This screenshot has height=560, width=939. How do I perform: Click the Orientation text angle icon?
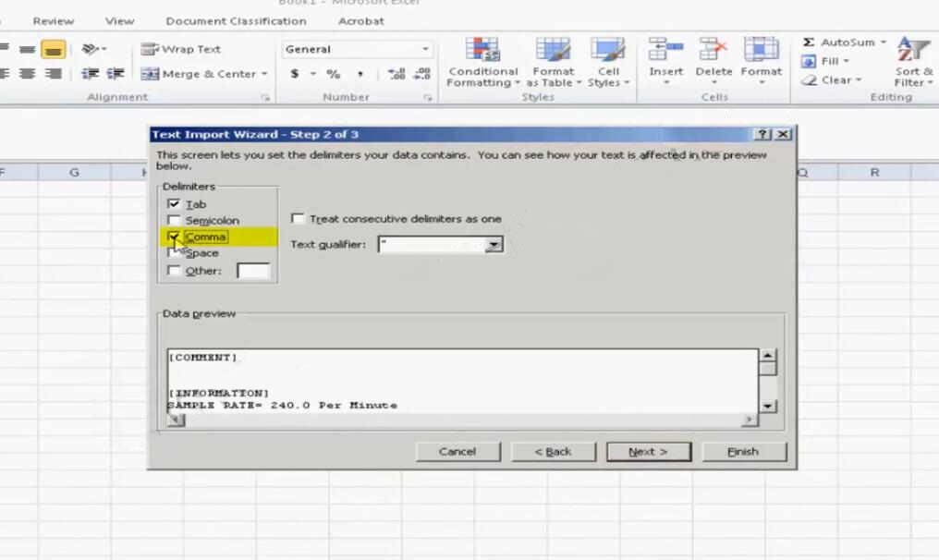90,48
